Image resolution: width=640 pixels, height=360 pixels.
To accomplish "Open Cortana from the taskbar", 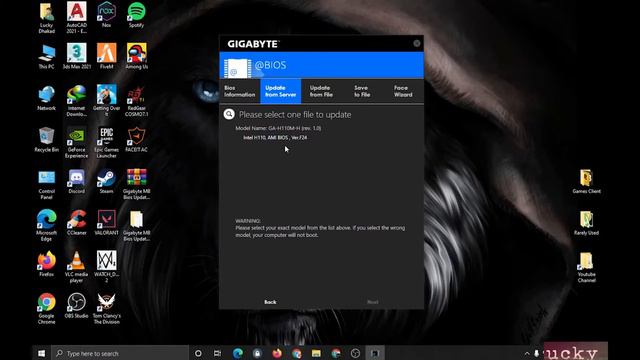I will click(x=198, y=353).
